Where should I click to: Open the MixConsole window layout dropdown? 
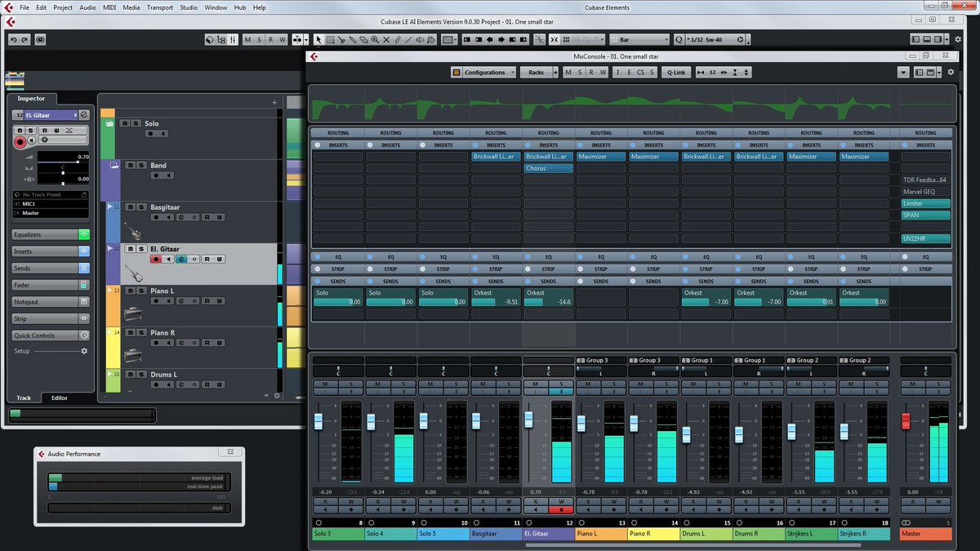click(x=939, y=72)
